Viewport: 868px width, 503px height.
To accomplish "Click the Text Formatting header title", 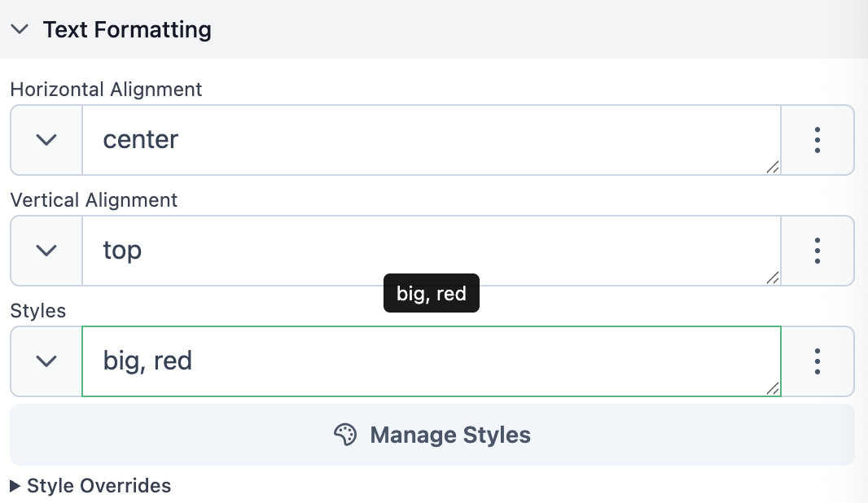I will [127, 30].
